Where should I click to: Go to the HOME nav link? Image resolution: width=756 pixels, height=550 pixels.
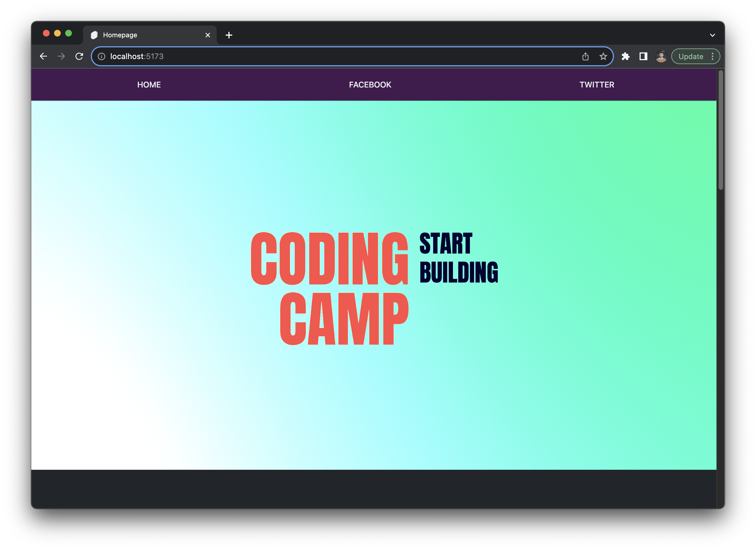point(149,85)
